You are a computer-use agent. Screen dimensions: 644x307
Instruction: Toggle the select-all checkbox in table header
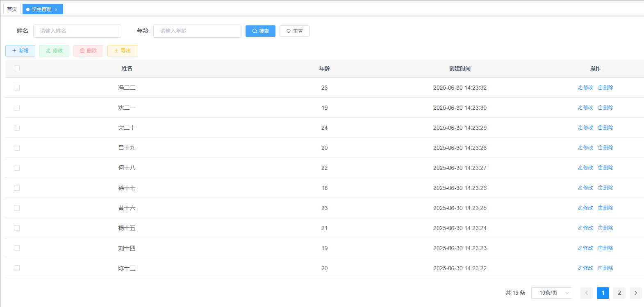17,68
